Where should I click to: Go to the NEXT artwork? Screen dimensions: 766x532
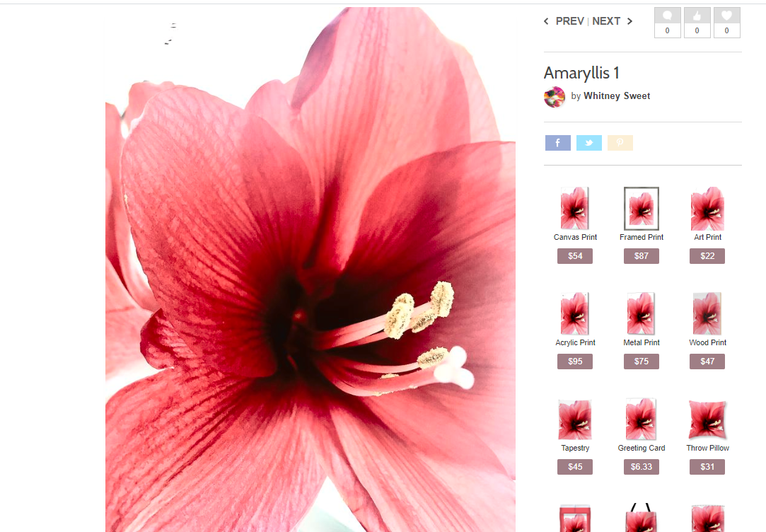tap(606, 21)
